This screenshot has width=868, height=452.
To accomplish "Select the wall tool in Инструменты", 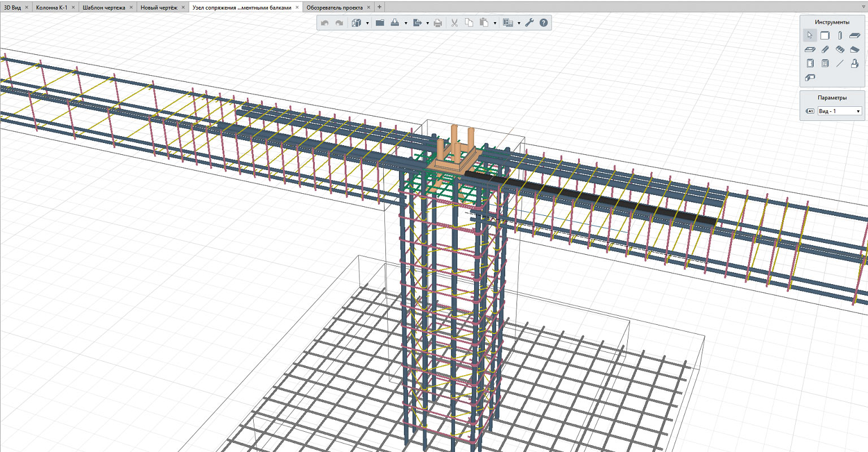I will [x=824, y=36].
